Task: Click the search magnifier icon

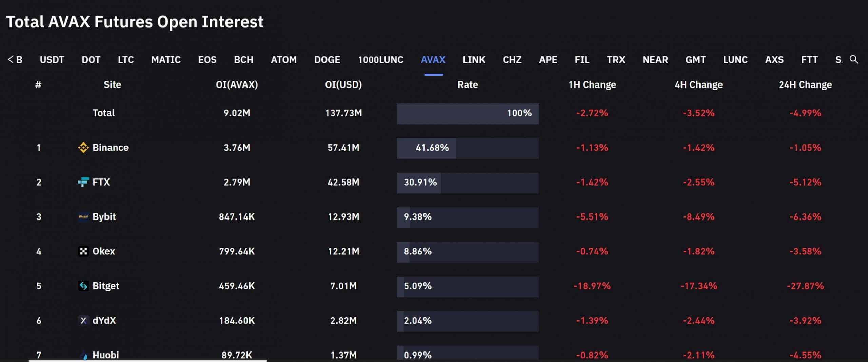Action: pos(854,60)
